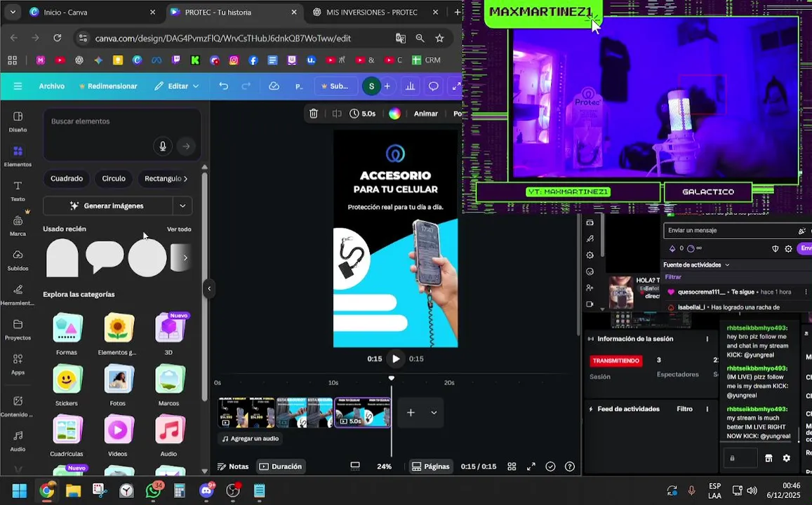The width and height of the screenshot is (812, 505).
Task: Open the help question mark icon
Action: click(x=570, y=466)
